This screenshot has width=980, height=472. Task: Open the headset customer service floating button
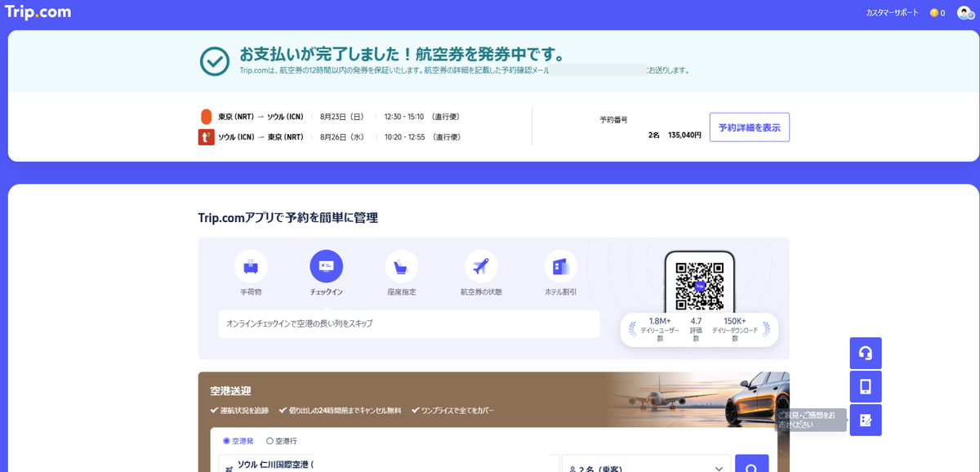pyautogui.click(x=866, y=353)
